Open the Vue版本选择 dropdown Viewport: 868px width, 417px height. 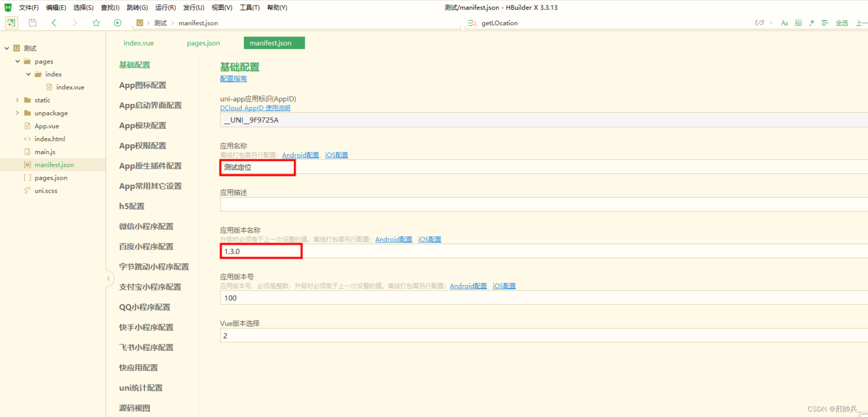(544, 336)
